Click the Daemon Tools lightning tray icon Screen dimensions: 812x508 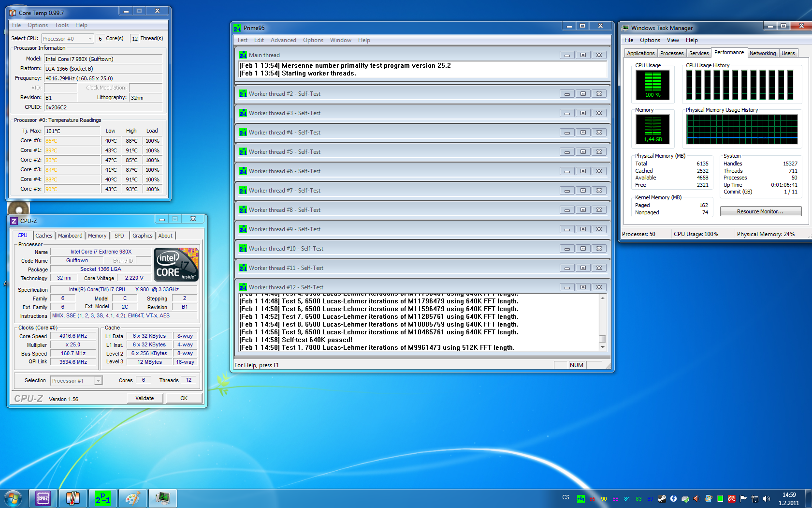(x=673, y=499)
